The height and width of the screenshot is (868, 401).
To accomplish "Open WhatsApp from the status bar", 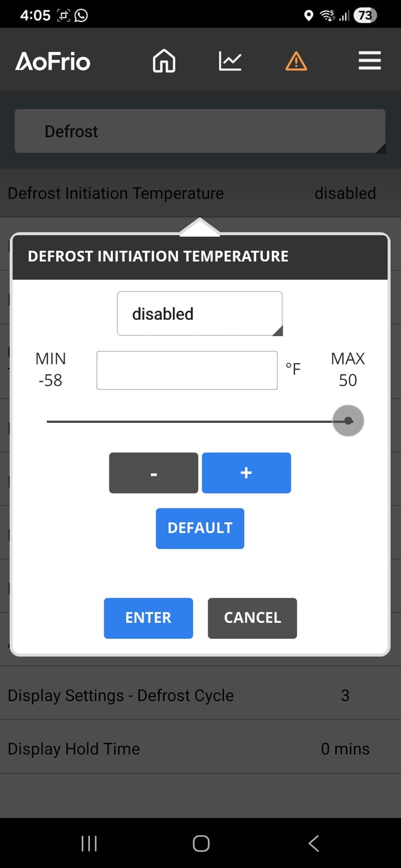I will (81, 14).
